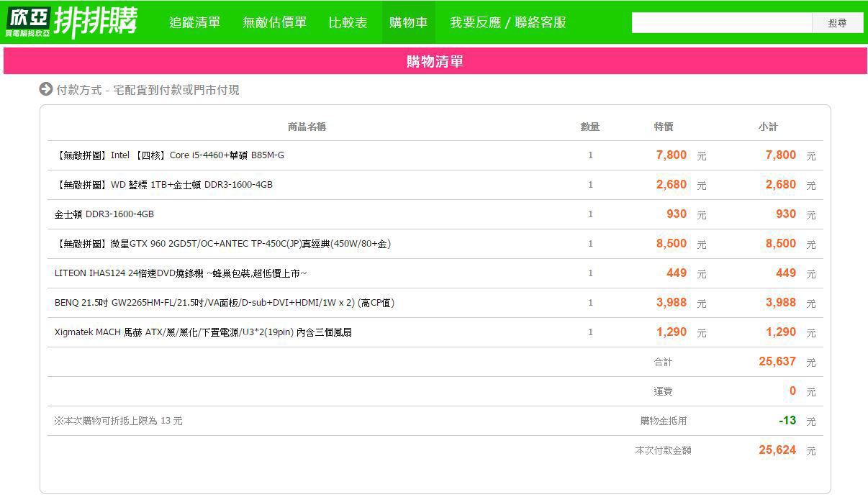Viewport: 868px width, 497px height.
Task: Click the 特價 column header
Action: point(664,127)
